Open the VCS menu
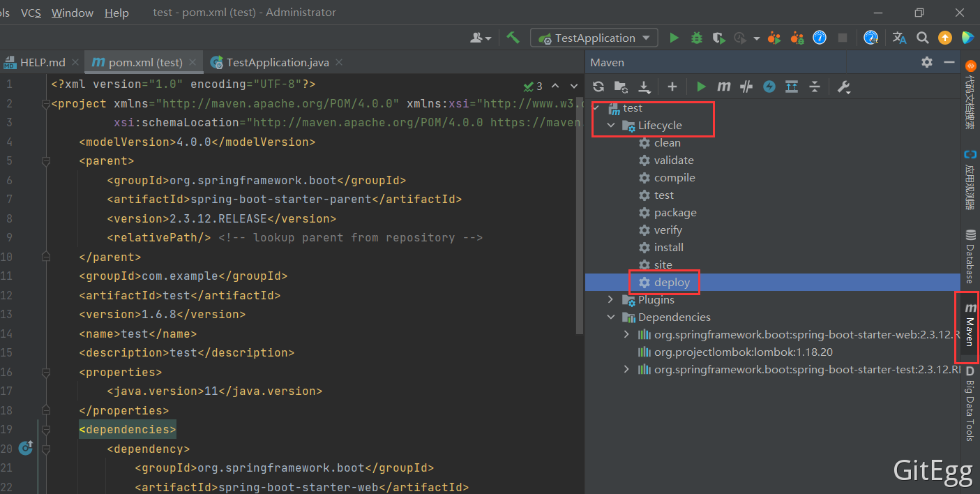This screenshot has height=494, width=980. pyautogui.click(x=31, y=13)
